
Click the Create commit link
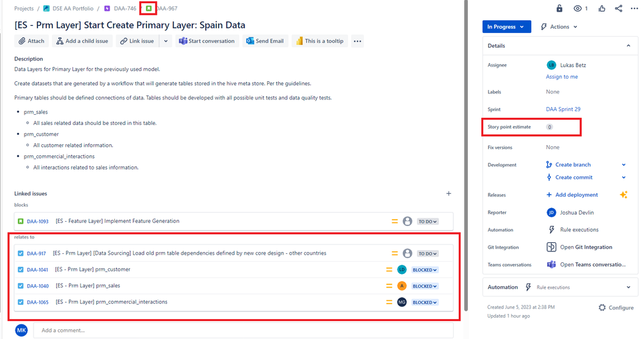tap(574, 177)
